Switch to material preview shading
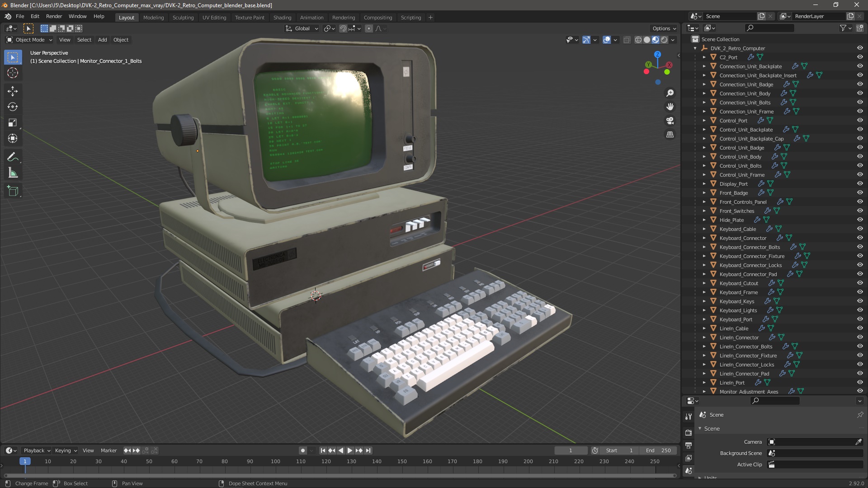Screen dimensions: 868x488 point(656,40)
